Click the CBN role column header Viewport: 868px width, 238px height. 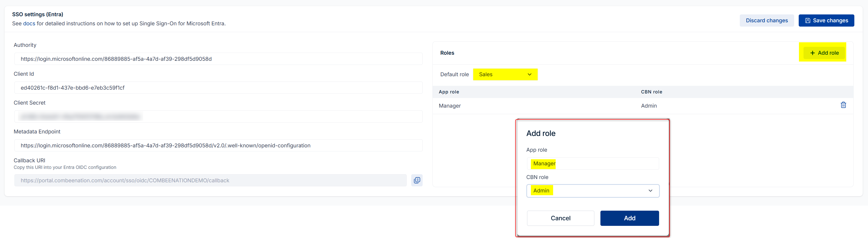tap(651, 92)
